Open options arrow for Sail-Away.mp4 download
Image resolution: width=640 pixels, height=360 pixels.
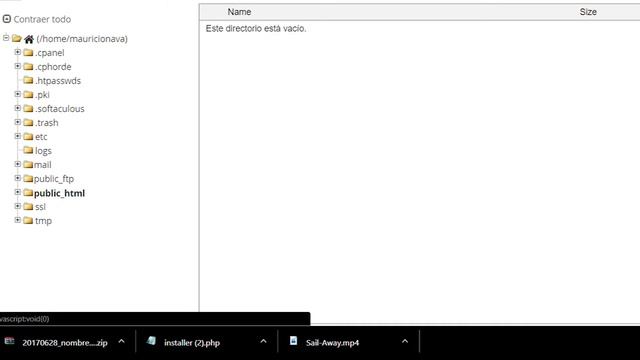[x=405, y=341]
